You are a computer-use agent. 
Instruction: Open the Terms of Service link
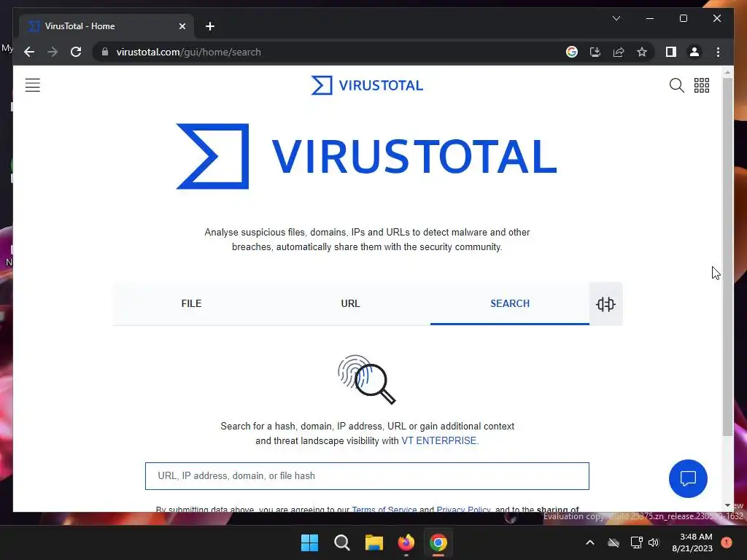[384, 508]
